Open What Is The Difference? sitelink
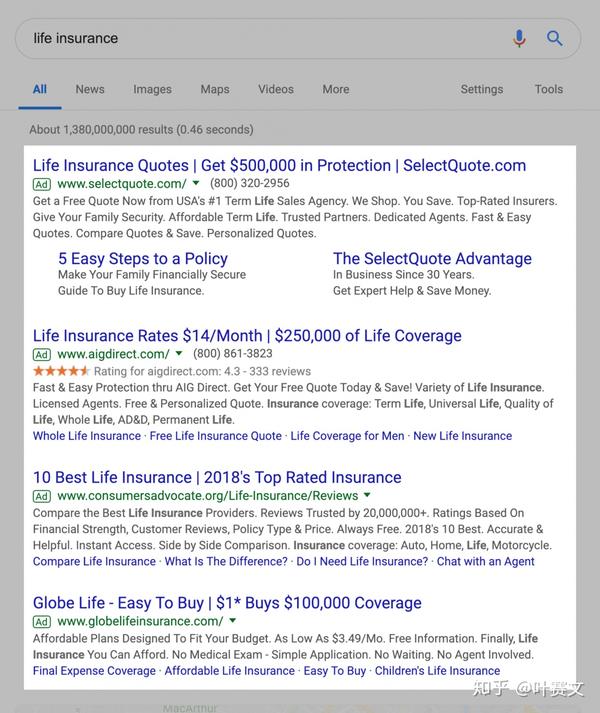600x713 pixels. point(226,561)
